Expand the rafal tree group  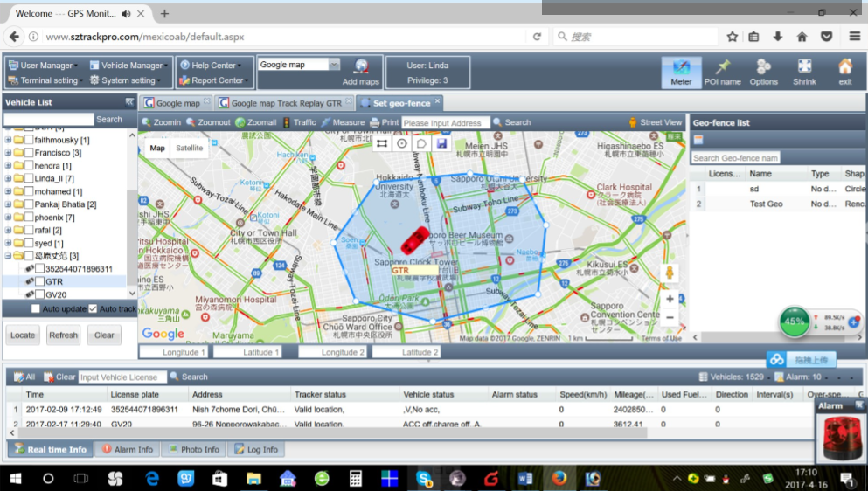(x=8, y=230)
